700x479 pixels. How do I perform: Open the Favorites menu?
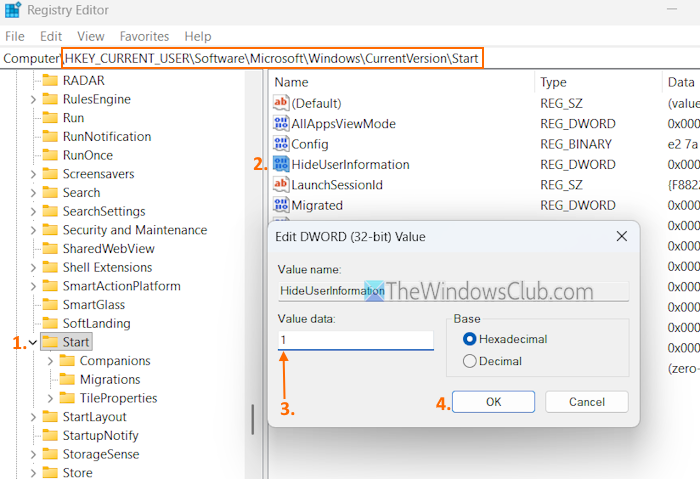(x=144, y=36)
